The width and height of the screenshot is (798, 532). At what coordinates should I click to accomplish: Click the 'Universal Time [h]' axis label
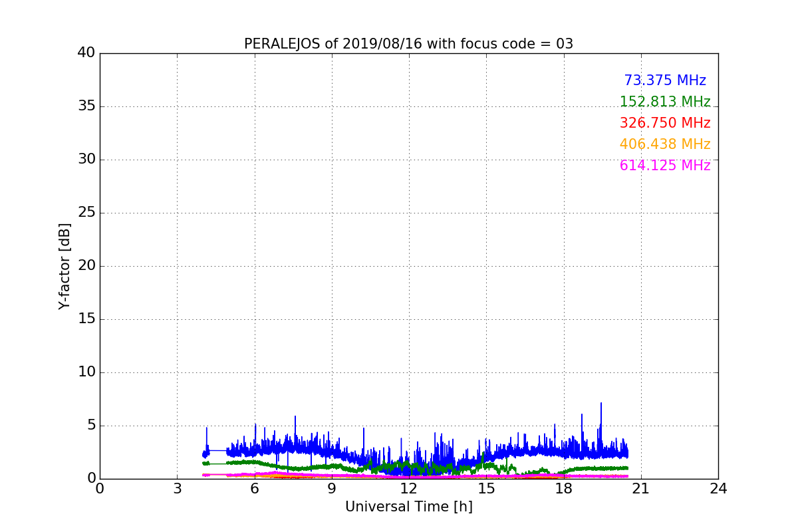[x=408, y=507]
